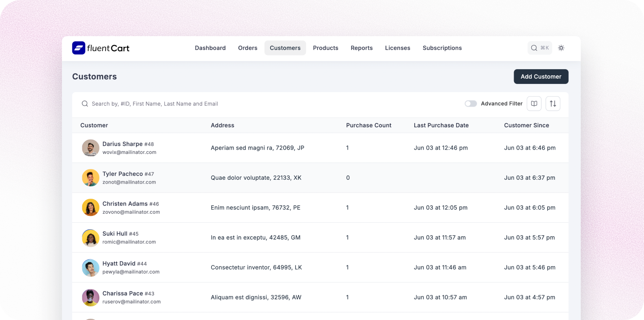Image resolution: width=644 pixels, height=320 pixels.
Task: Open the Orders tab
Action: click(x=248, y=48)
